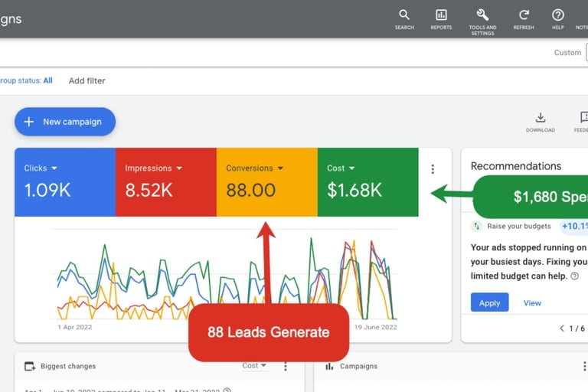Click the Campaigns card bar-chart icon
588x392 pixels.
coord(329,366)
